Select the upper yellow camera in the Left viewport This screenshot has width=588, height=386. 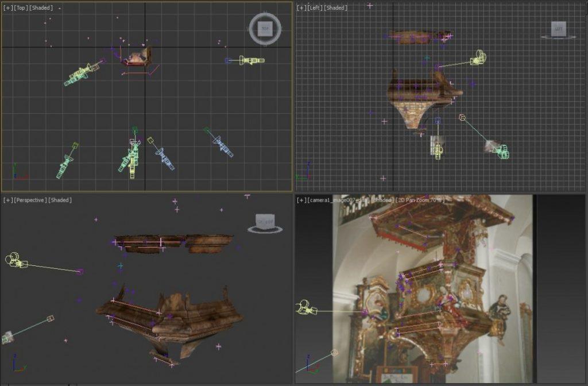[x=478, y=58]
